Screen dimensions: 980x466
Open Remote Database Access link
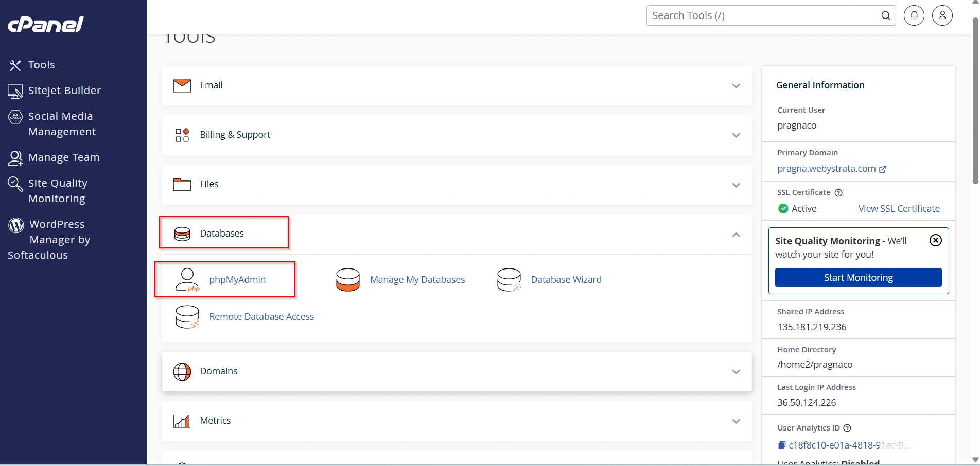tap(261, 317)
